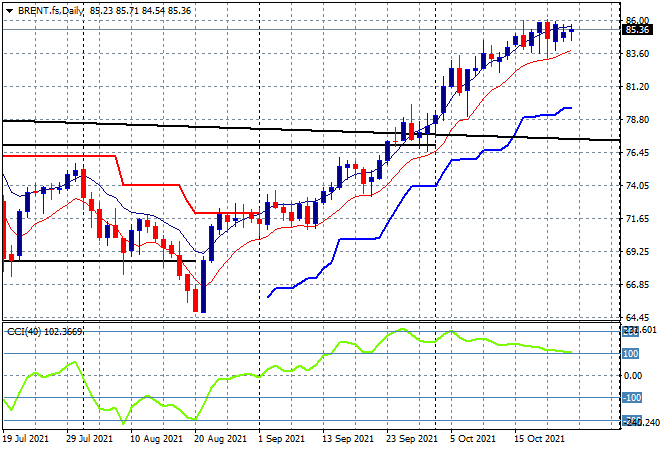Image resolution: width=660 pixels, height=450 pixels.
Task: Click the CCI -100 level label
Action: (x=632, y=397)
